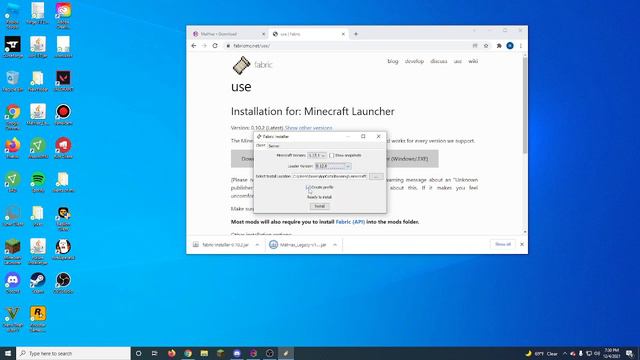This screenshot has height=360, width=640.
Task: Click the Install button in Fabric Installer
Action: tap(319, 206)
